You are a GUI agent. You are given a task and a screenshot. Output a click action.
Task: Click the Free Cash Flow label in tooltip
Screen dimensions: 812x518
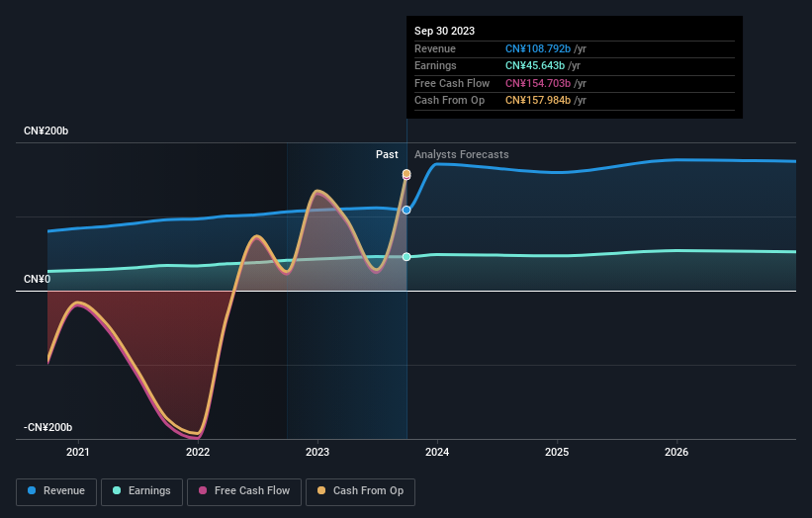pos(452,83)
